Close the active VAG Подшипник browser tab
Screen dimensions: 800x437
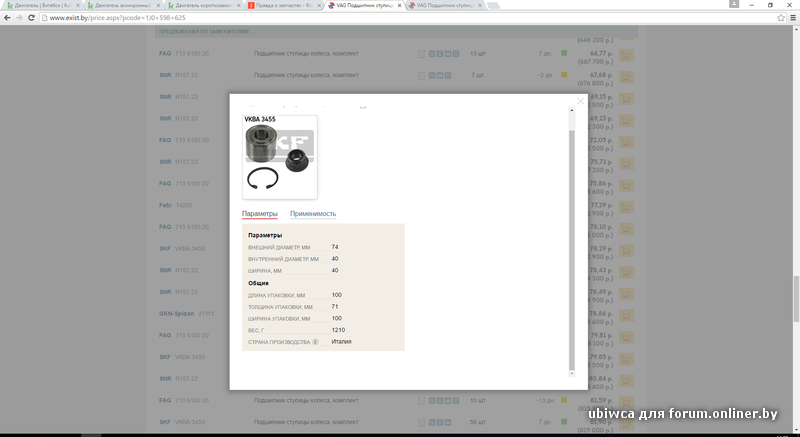[x=398, y=6]
